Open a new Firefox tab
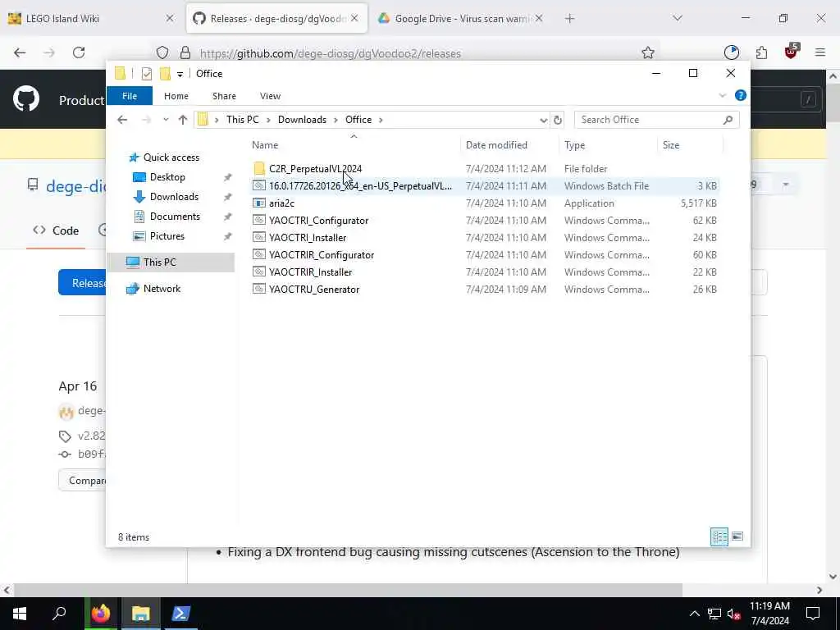Image resolution: width=840 pixels, height=630 pixels. 569,18
